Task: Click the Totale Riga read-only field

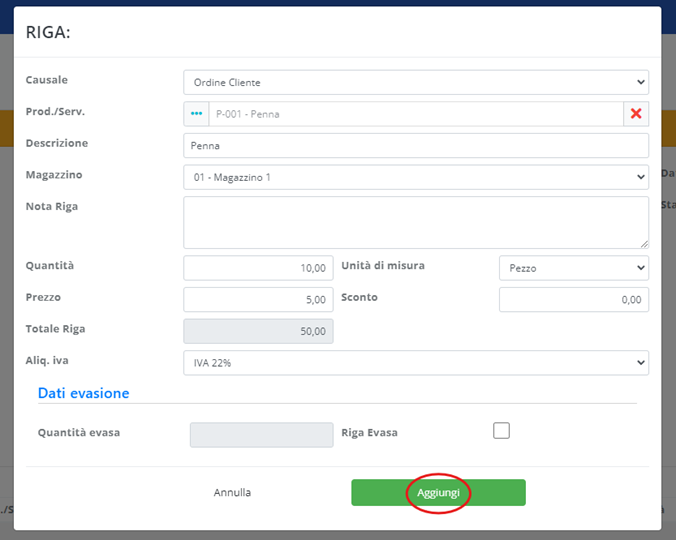Action: click(258, 331)
